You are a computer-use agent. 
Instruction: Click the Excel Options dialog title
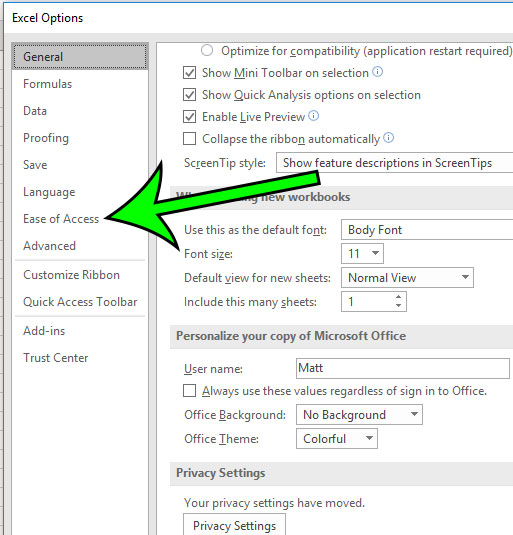[x=47, y=18]
